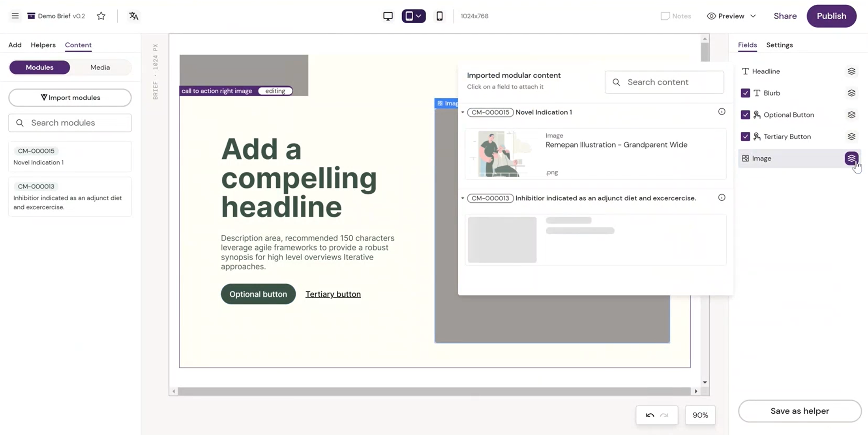This screenshot has width=868, height=435.
Task: Click stack icon next to Blurb field
Action: coord(851,93)
